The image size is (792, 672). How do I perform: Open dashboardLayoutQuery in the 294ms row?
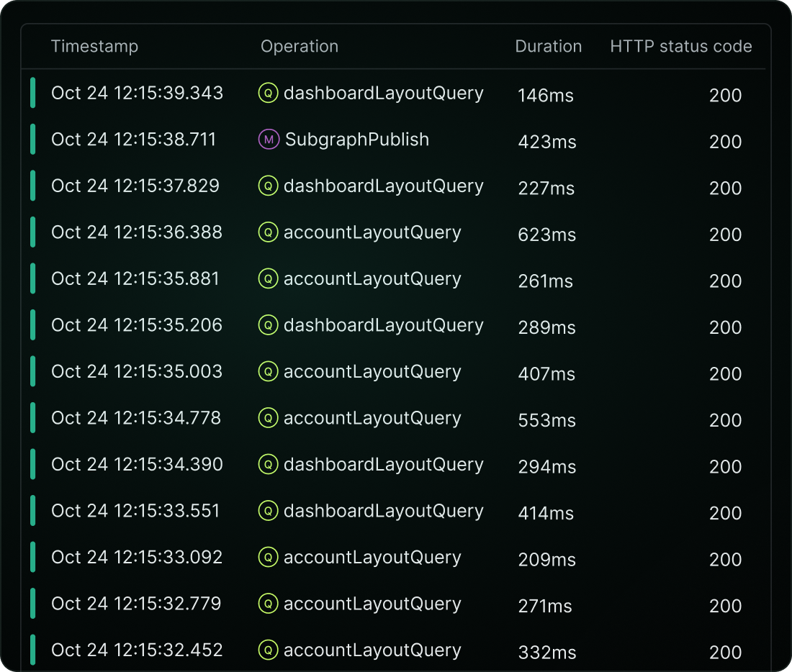[383, 465]
